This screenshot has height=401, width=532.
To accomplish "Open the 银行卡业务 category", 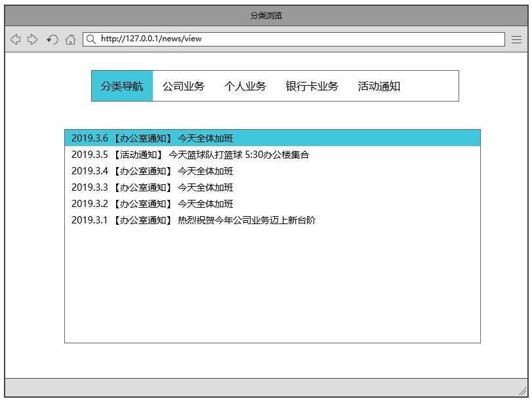I will [x=312, y=86].
